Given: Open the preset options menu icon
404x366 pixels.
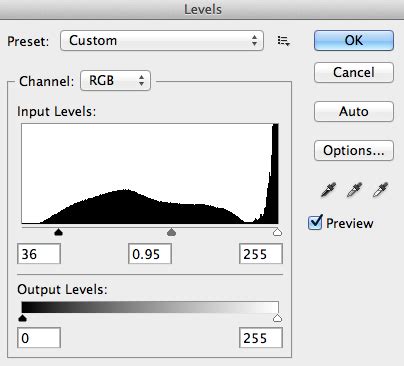Looking at the screenshot, I should [x=284, y=41].
